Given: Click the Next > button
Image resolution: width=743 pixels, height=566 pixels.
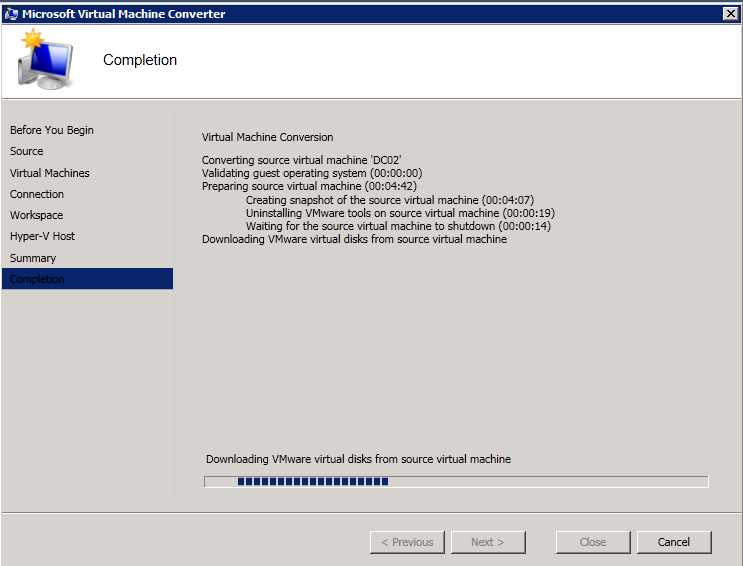Looking at the screenshot, I should pos(488,542).
